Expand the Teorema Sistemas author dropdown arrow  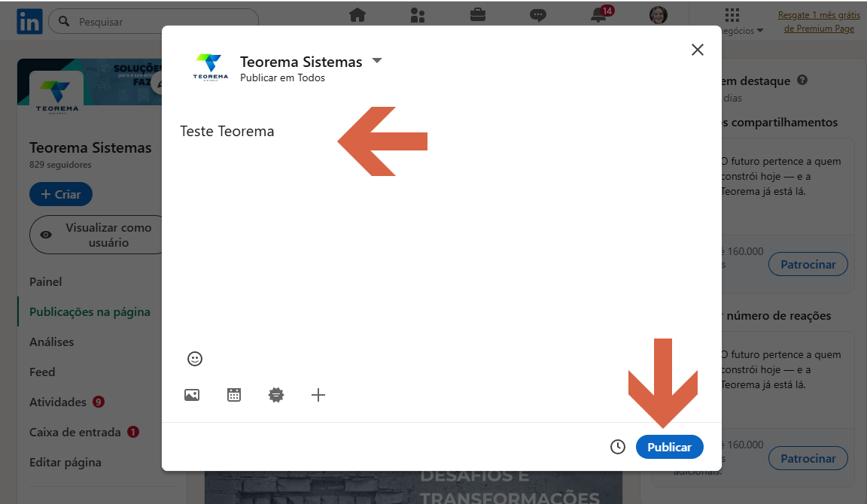click(377, 61)
